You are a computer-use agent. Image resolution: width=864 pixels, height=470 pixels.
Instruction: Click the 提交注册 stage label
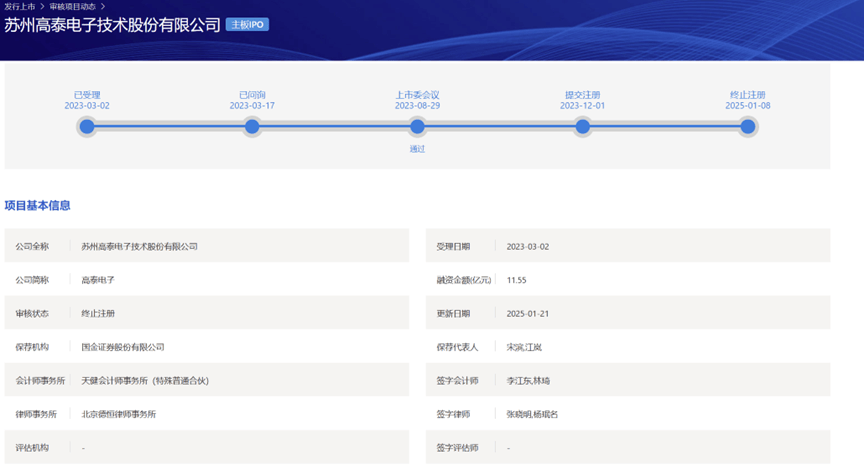coord(582,95)
